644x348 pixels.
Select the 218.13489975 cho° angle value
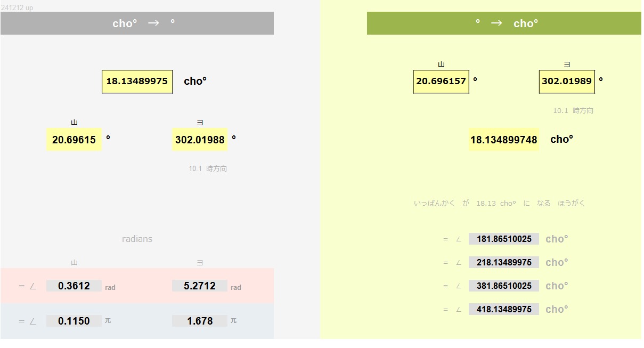pos(504,262)
